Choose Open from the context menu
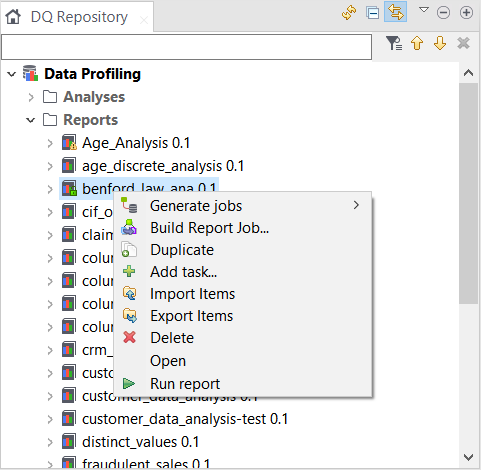This screenshot has height=470, width=481. pos(243,361)
